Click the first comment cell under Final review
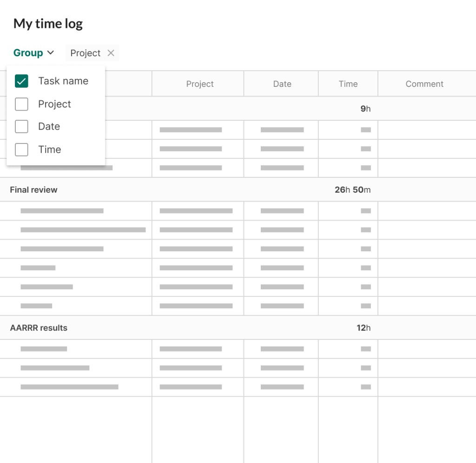This screenshot has width=476, height=463. coord(427,211)
